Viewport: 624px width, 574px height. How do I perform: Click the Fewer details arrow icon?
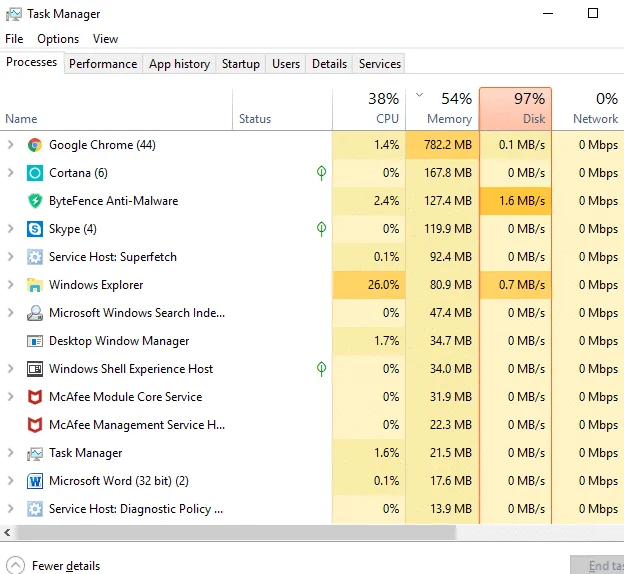point(16,565)
